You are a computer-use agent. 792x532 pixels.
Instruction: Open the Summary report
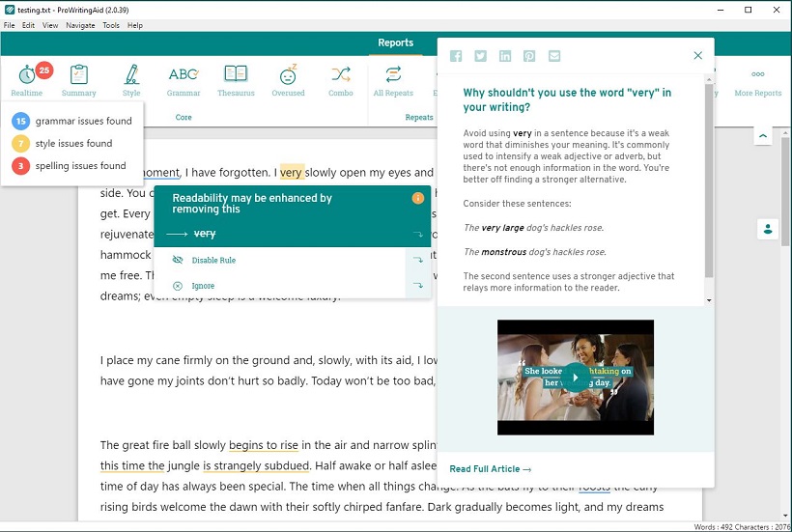[x=79, y=80]
